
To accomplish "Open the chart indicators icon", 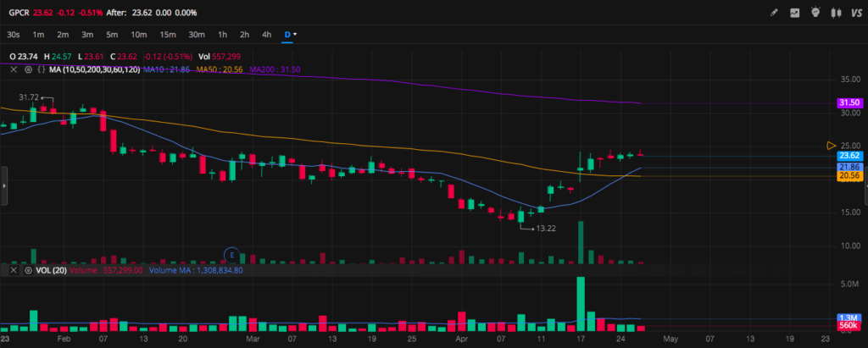I will (x=795, y=13).
